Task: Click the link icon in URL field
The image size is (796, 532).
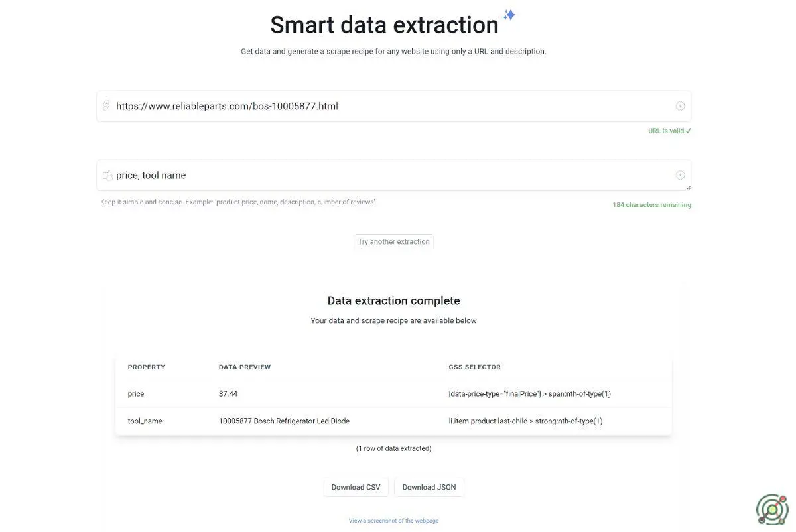Action: click(x=106, y=105)
